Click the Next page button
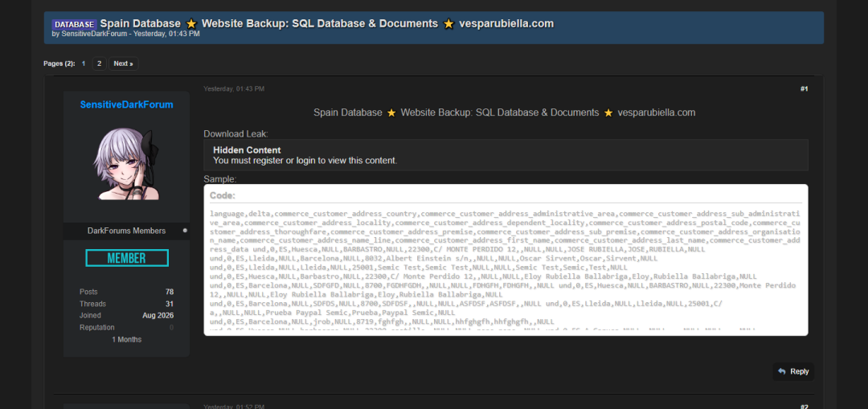This screenshot has height=409, width=868. [124, 63]
